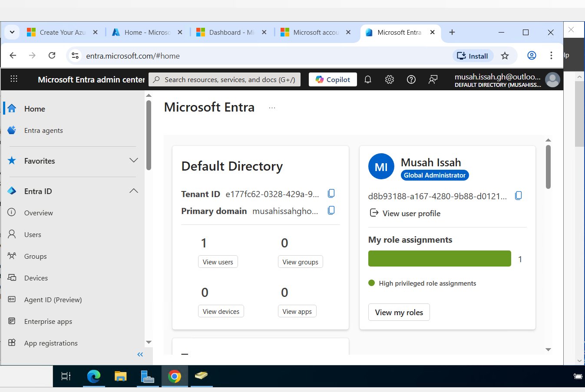Copy the Primary domain value
585x392 pixels.
[x=331, y=211]
